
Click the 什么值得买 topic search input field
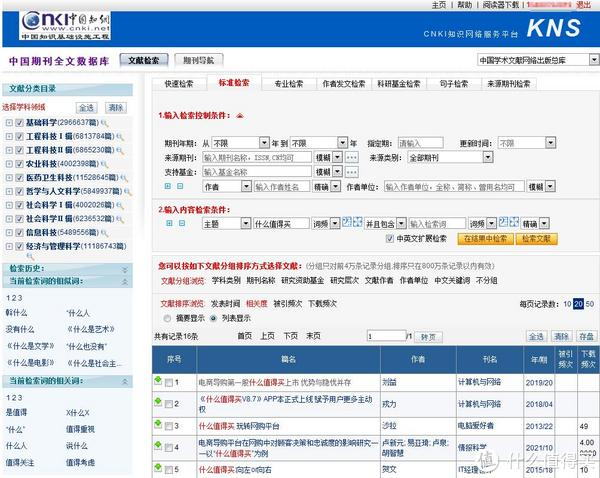[281, 224]
